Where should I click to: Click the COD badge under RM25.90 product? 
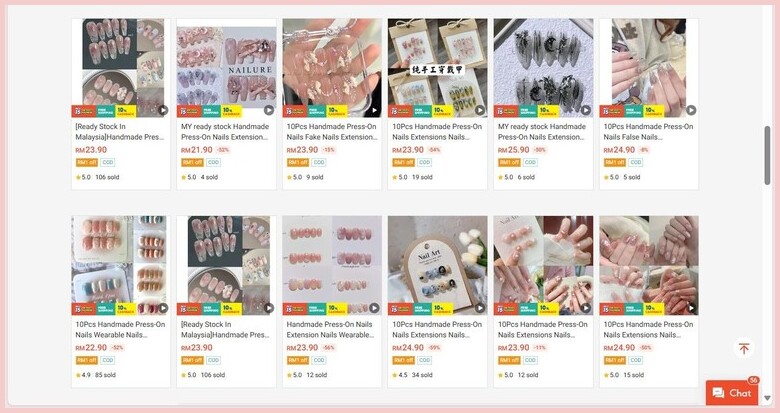click(530, 162)
